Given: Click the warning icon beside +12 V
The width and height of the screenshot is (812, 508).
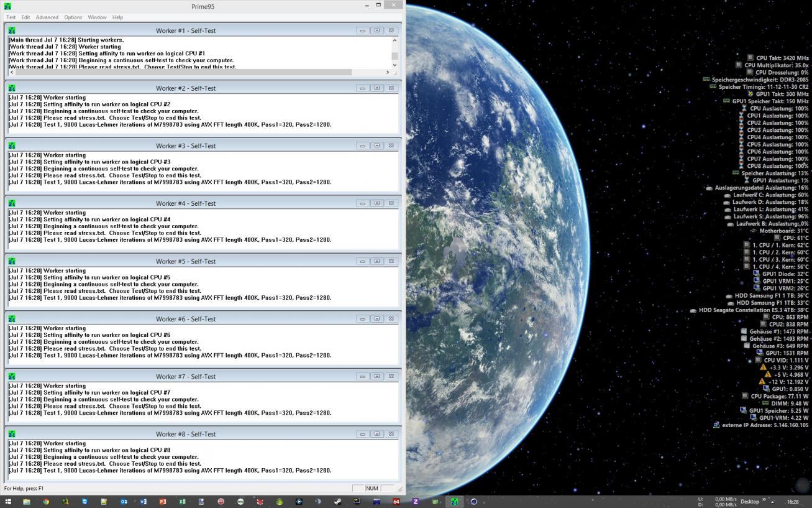Looking at the screenshot, I should (x=762, y=382).
